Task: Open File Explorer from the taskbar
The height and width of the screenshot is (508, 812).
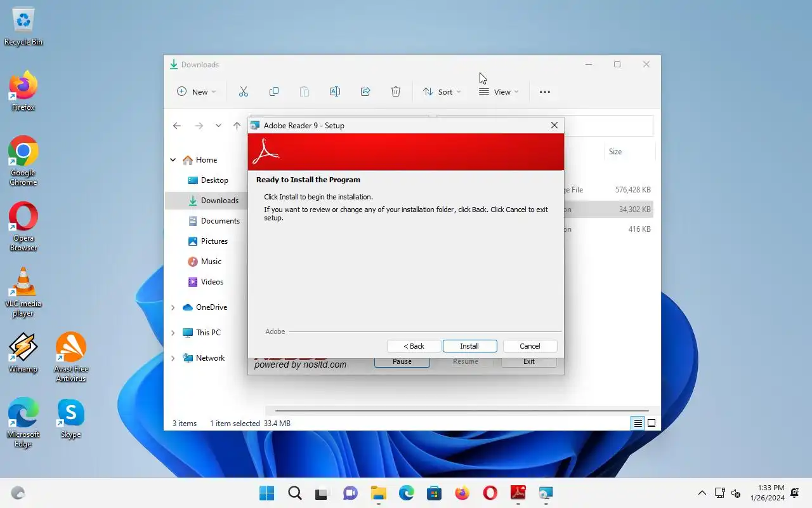Action: pos(379,493)
